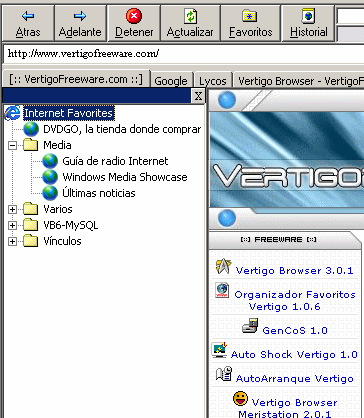
Task: Click the monitor icon beside Auto Shock Vertigo
Action: (220, 350)
